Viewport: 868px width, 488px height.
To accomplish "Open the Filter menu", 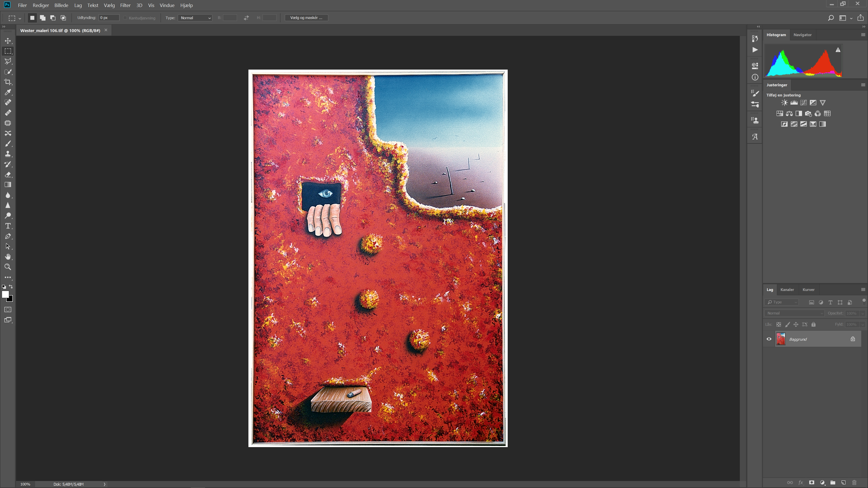I will click(125, 5).
